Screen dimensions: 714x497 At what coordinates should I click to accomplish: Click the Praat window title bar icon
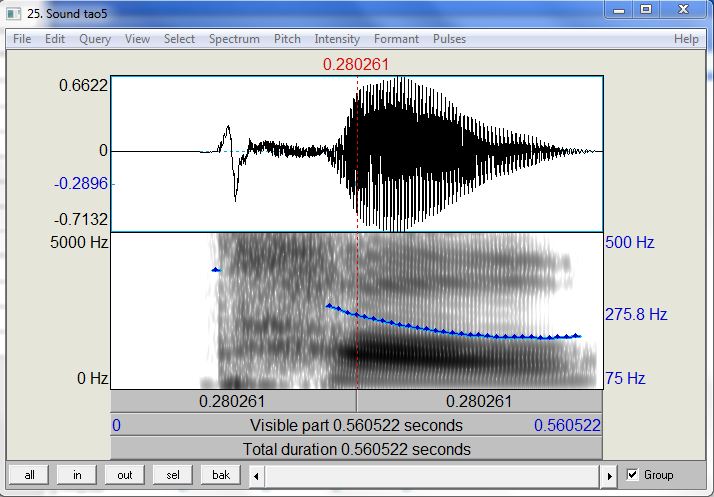14,14
